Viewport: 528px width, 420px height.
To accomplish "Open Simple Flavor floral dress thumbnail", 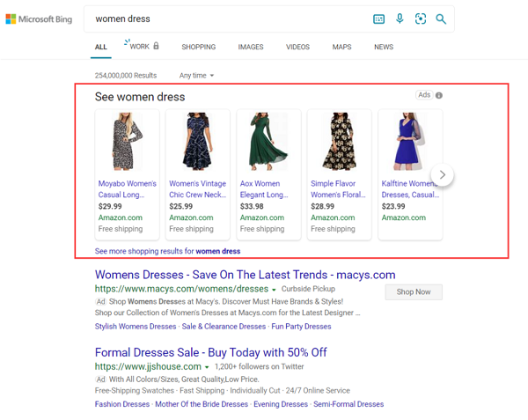I will (x=340, y=142).
